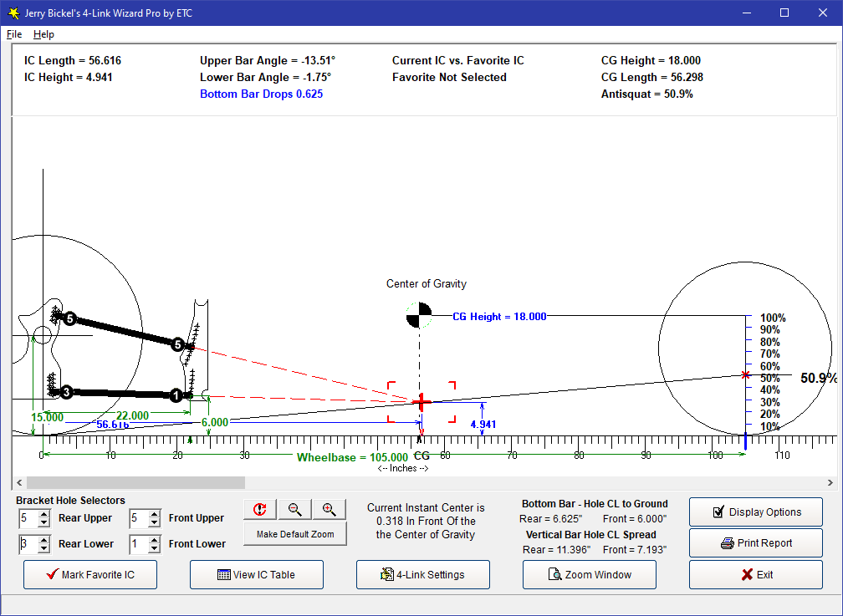The width and height of the screenshot is (843, 616).
Task: Open Display Options
Action: (x=756, y=512)
